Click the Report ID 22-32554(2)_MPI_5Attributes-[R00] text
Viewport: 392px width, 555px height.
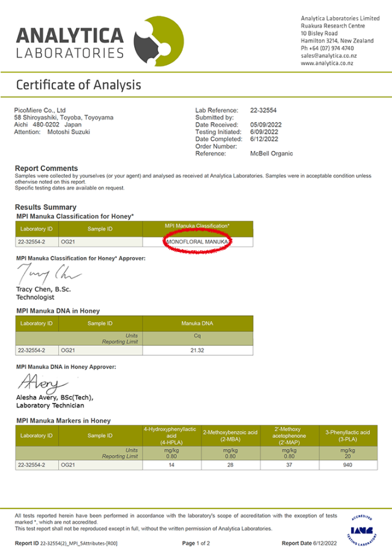66,543
